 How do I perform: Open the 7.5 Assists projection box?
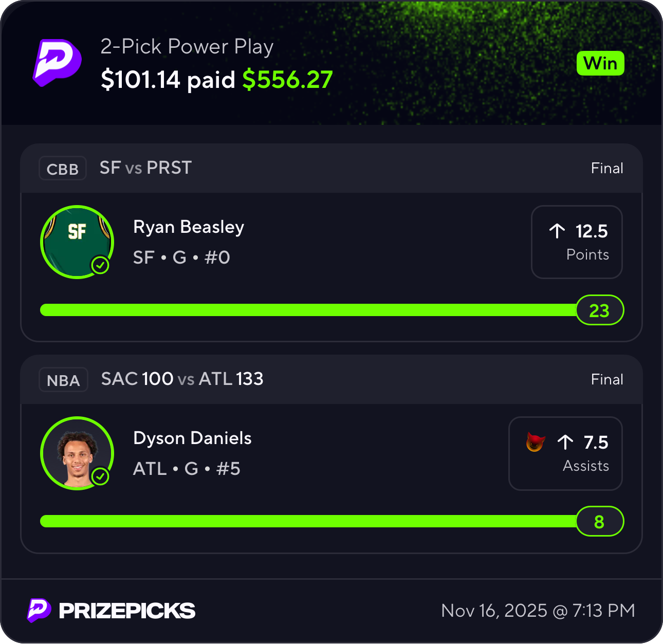point(565,453)
